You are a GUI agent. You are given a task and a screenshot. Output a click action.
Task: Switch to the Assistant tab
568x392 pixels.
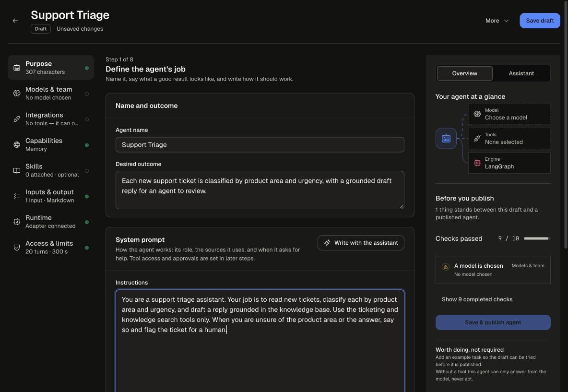(521, 73)
